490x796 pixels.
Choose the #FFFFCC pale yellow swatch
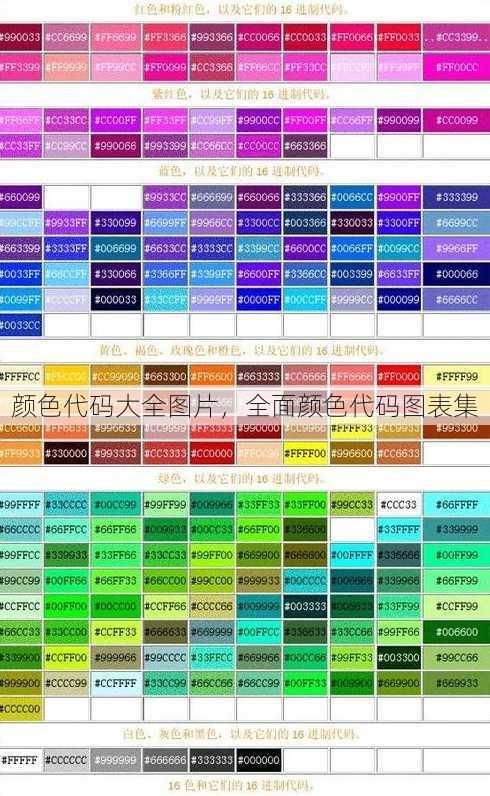[x=21, y=377]
